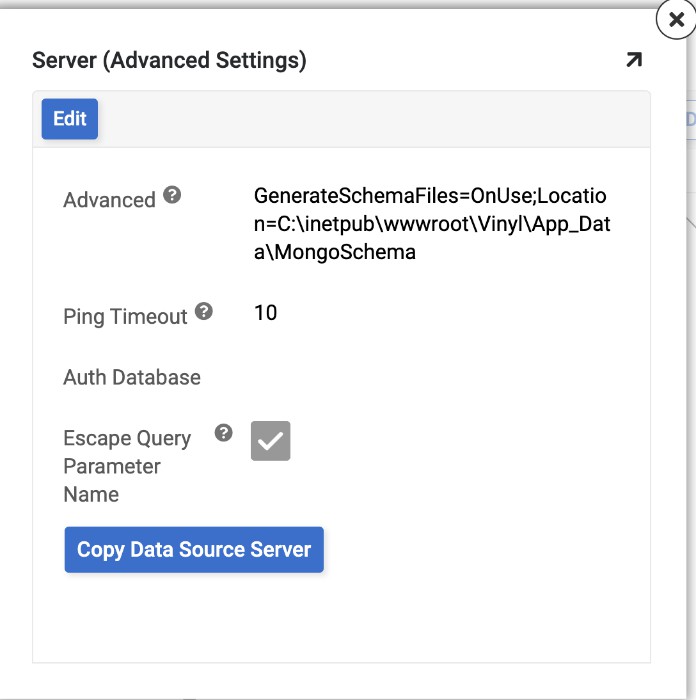Click the Escape Query Parameter Name help icon
Image resolution: width=696 pixels, height=700 pixels.
tap(224, 433)
